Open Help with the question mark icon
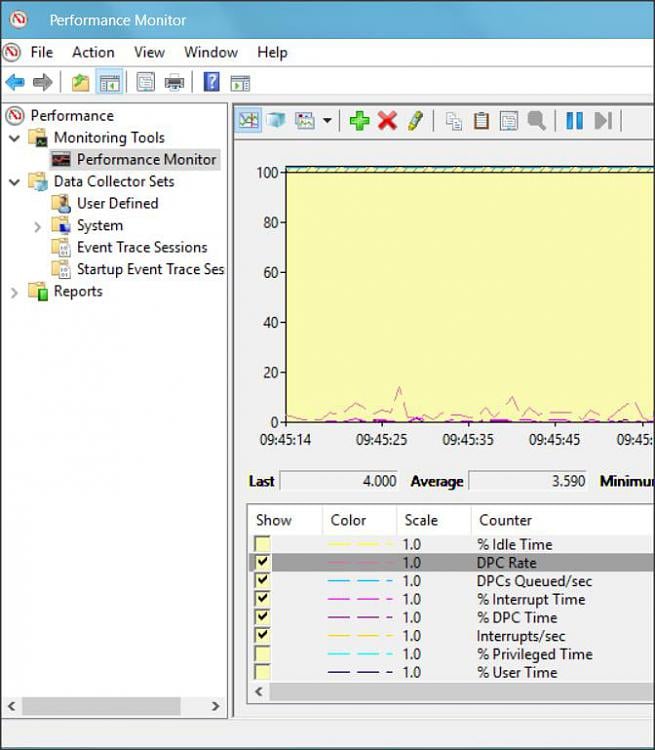The width and height of the screenshot is (655, 750). point(211,82)
